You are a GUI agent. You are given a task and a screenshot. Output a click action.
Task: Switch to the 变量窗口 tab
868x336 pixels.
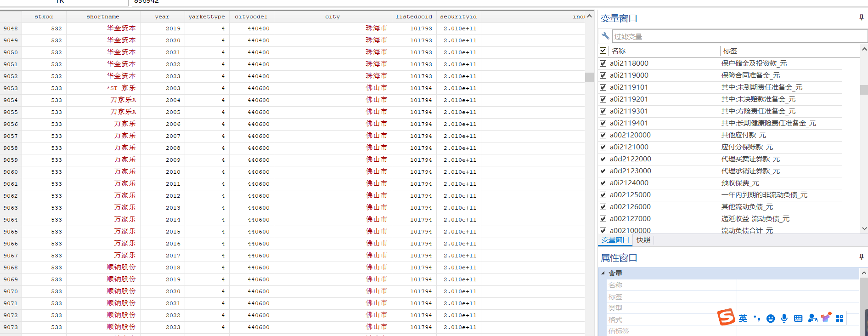coord(615,240)
